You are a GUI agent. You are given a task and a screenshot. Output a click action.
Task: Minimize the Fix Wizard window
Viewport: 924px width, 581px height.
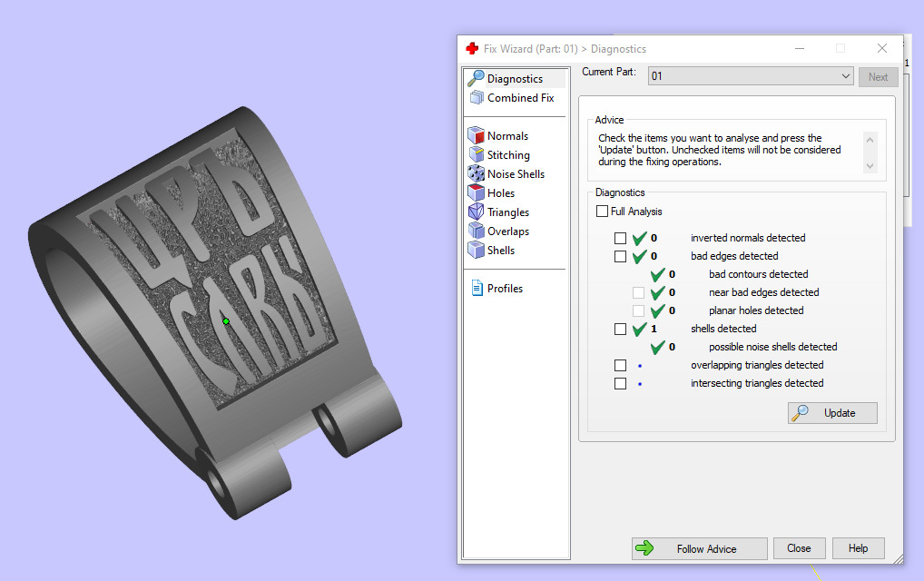click(x=800, y=48)
